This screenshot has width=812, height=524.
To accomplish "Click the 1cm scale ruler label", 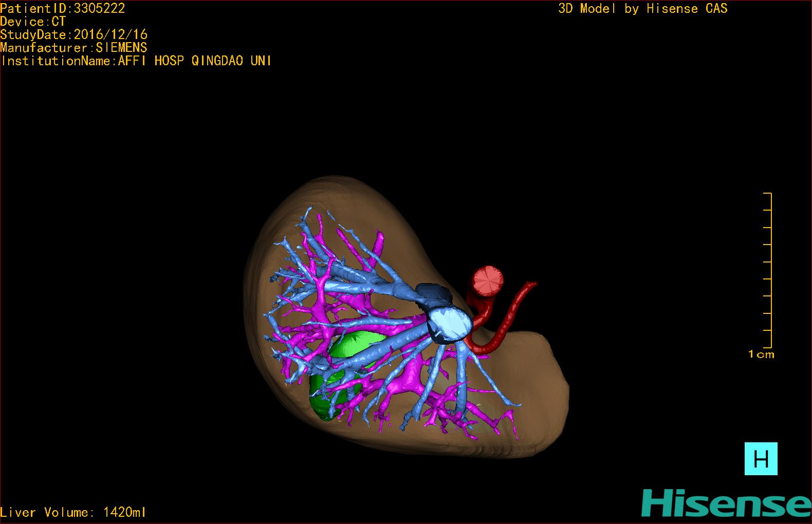I will coord(761,354).
